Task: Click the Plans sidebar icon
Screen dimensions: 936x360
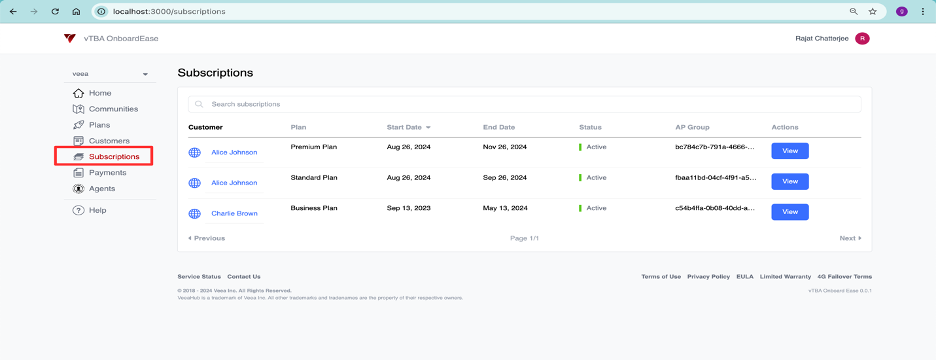Action: (78, 125)
